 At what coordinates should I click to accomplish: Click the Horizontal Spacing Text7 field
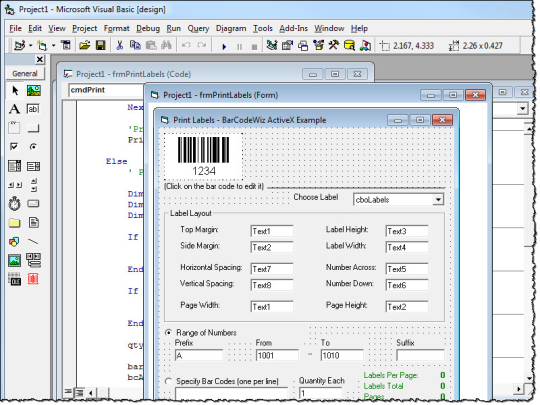pos(272,269)
